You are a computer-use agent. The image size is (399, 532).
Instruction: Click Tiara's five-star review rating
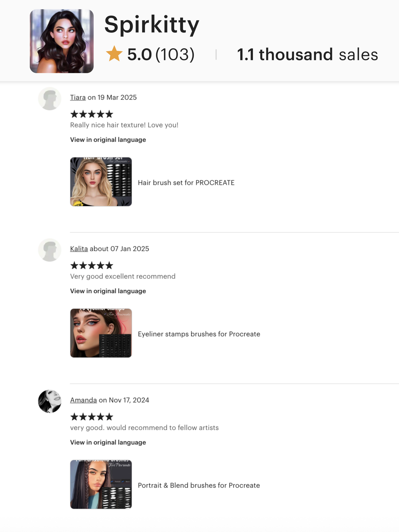tap(92, 114)
